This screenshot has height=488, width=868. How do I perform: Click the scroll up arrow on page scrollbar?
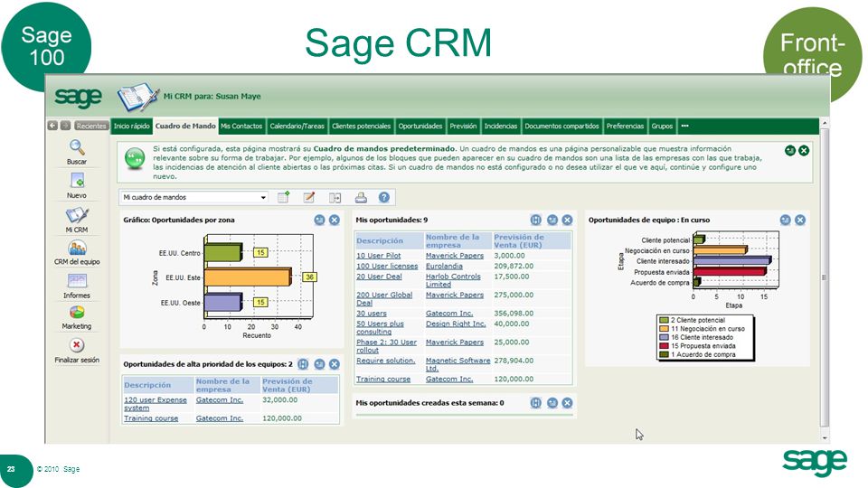(825, 124)
